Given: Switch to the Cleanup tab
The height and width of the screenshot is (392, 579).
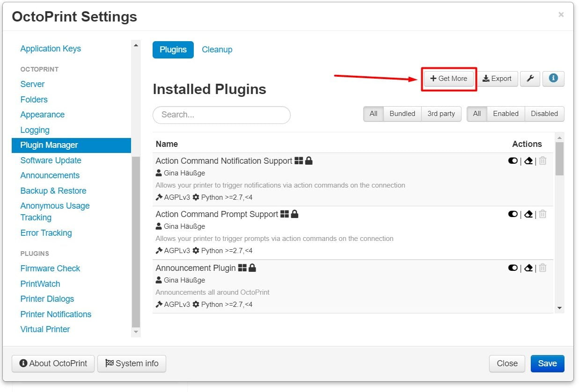Looking at the screenshot, I should coord(217,50).
